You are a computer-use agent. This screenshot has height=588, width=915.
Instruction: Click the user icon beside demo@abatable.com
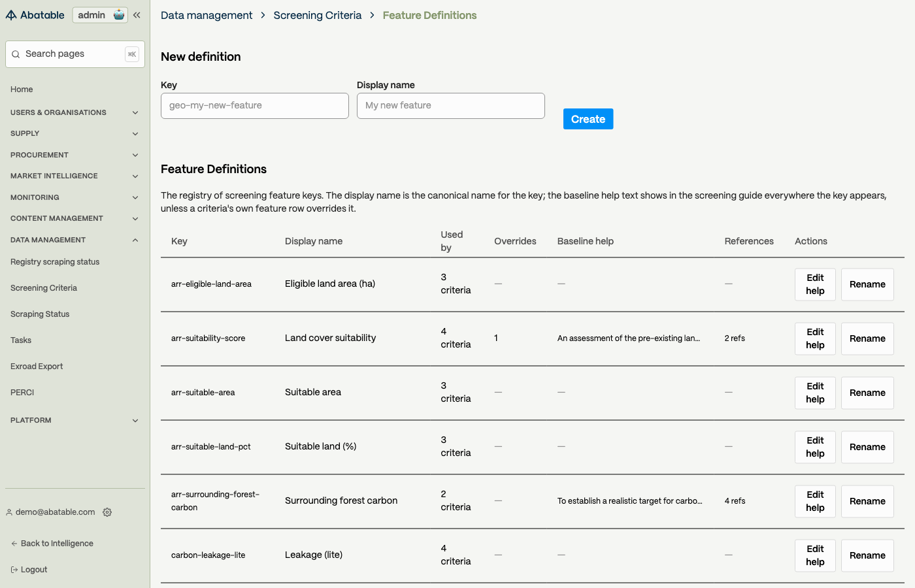(9, 512)
